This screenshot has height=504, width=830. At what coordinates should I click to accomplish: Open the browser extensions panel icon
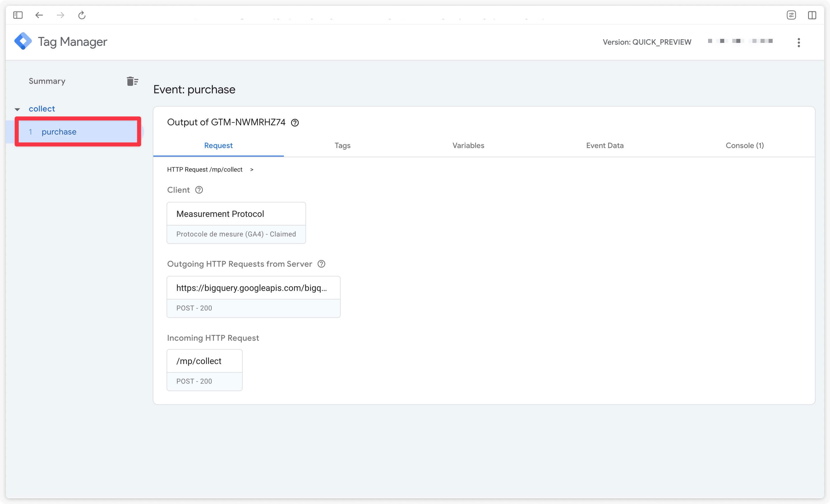coord(791,15)
